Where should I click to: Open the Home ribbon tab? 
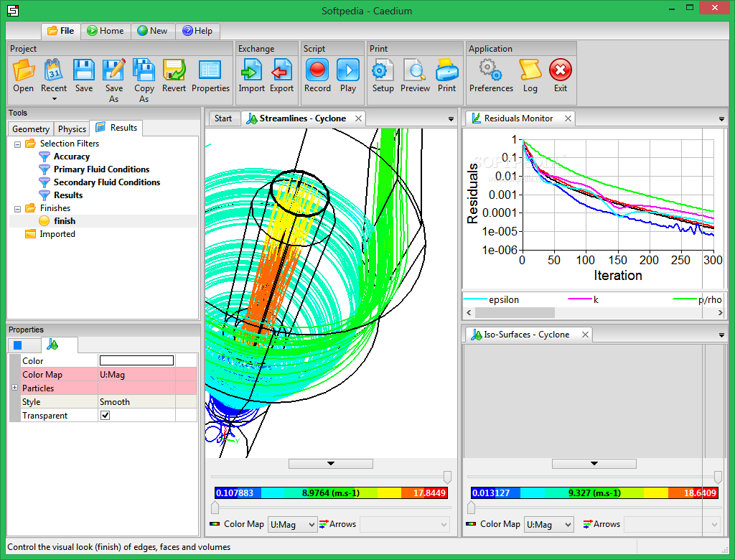105,31
